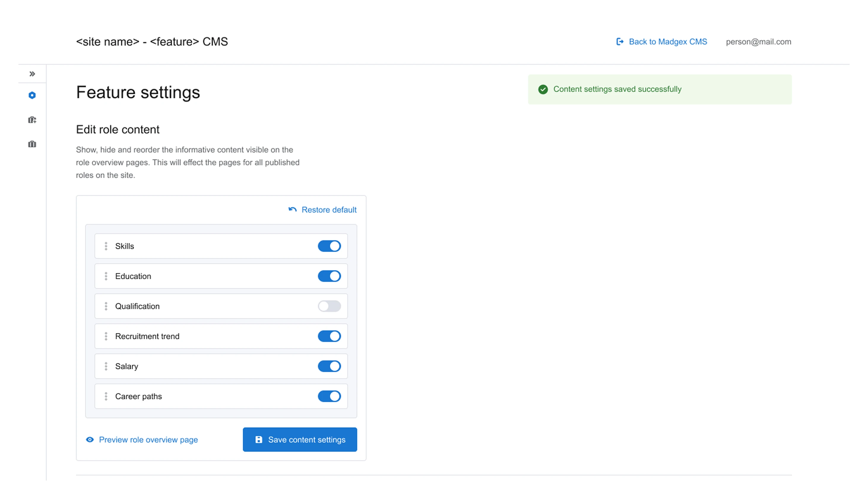868x499 pixels.
Task: Disable the Education toggle
Action: point(329,276)
